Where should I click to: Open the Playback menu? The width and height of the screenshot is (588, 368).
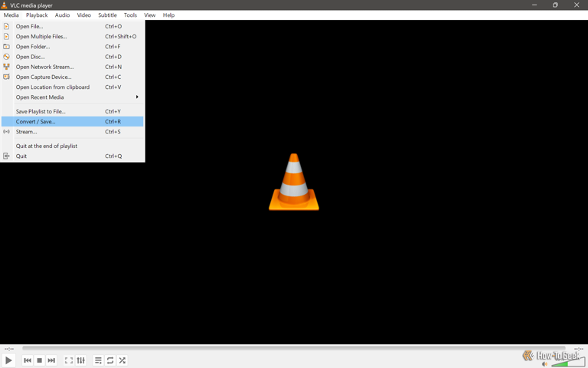click(37, 15)
